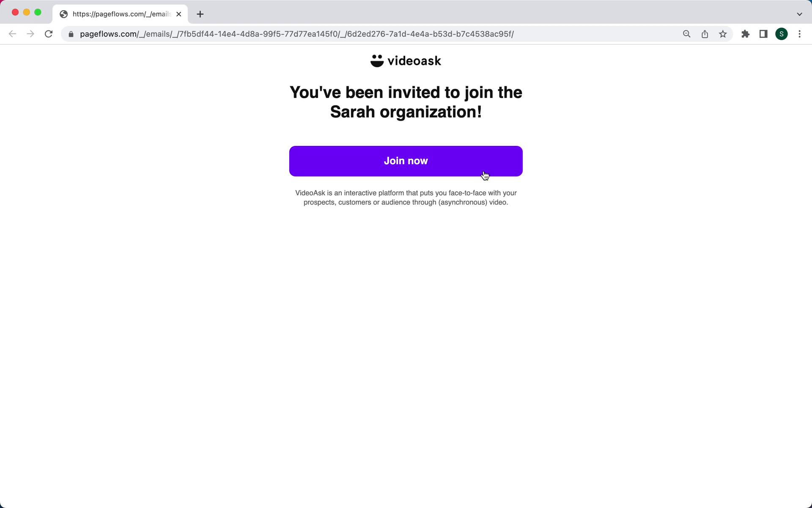Click the browser extensions puzzle icon

point(745,34)
